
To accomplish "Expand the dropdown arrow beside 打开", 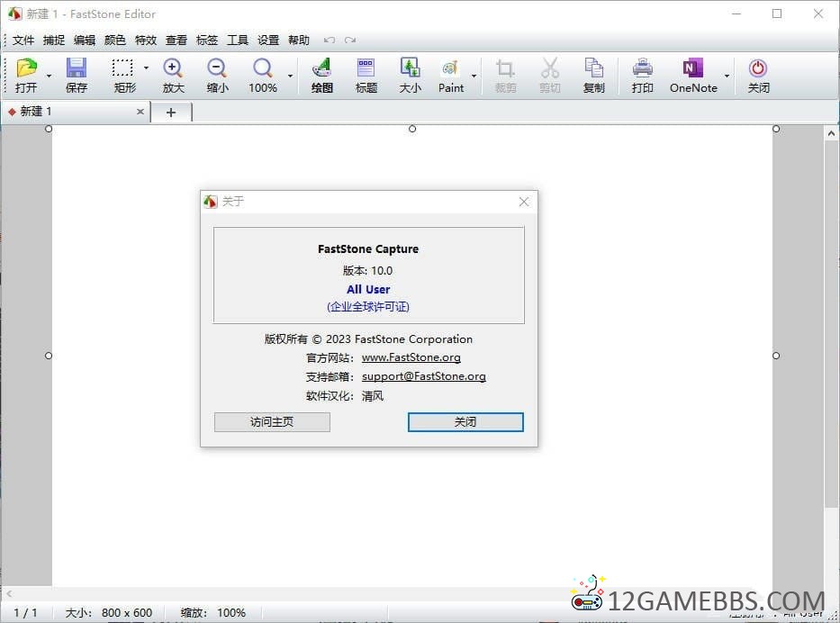I will pyautogui.click(x=49, y=76).
